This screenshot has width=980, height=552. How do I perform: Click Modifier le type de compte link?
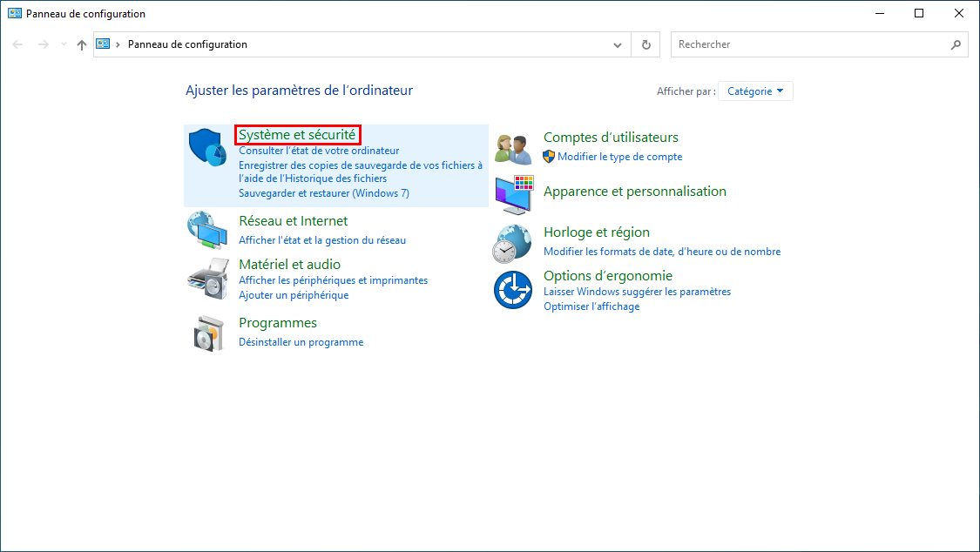(x=619, y=157)
